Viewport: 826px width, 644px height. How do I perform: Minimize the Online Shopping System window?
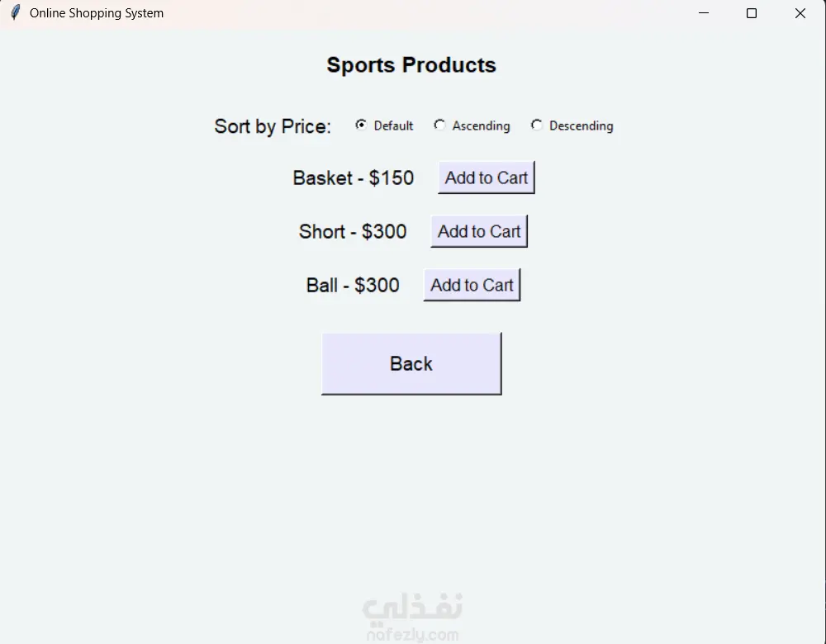tap(704, 13)
